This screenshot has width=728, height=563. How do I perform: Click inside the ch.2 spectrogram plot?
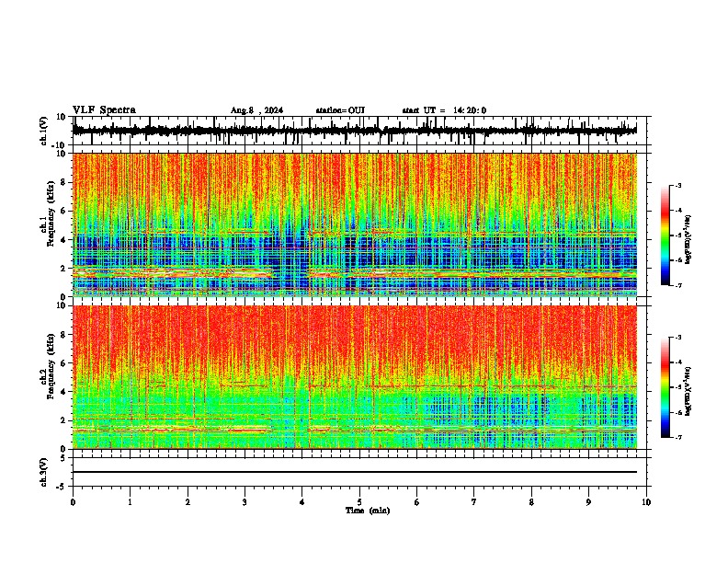tap(354, 377)
